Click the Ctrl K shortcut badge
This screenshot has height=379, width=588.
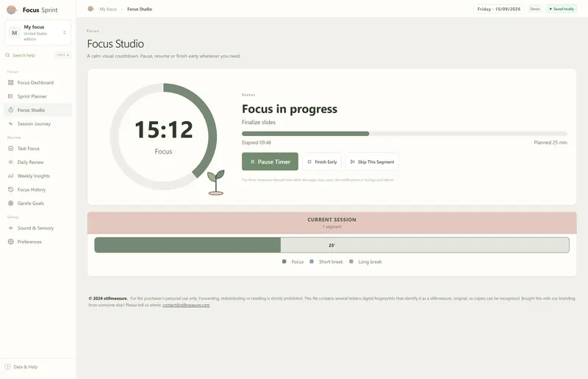pyautogui.click(x=63, y=55)
